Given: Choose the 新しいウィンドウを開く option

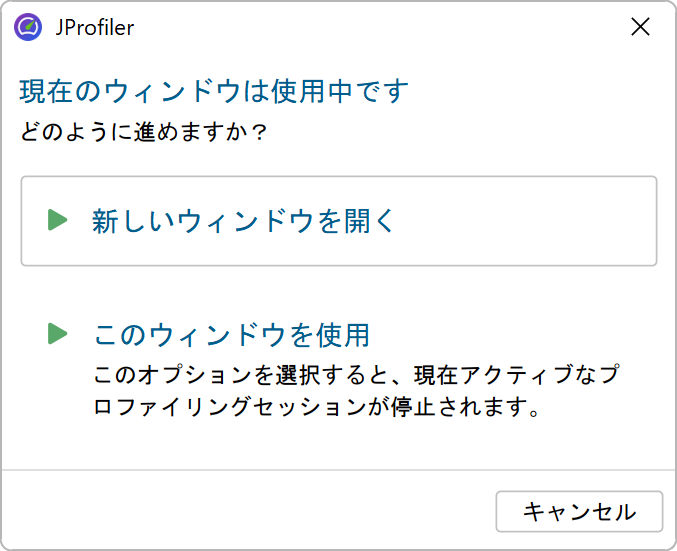Looking at the screenshot, I should click(244, 221).
